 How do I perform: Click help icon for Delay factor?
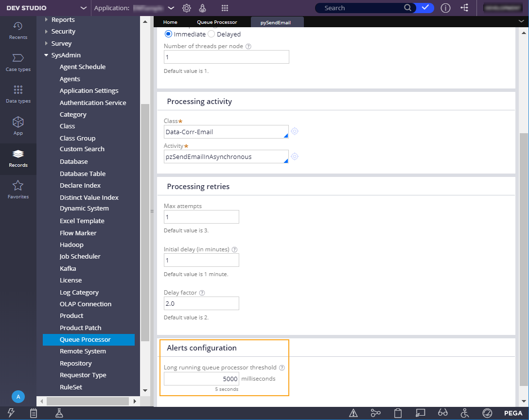[x=202, y=293]
